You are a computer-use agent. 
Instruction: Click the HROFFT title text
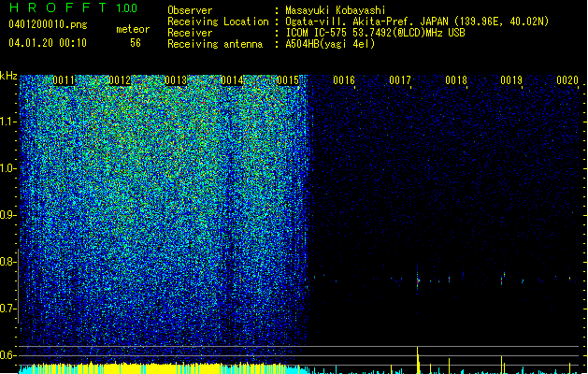58,7
